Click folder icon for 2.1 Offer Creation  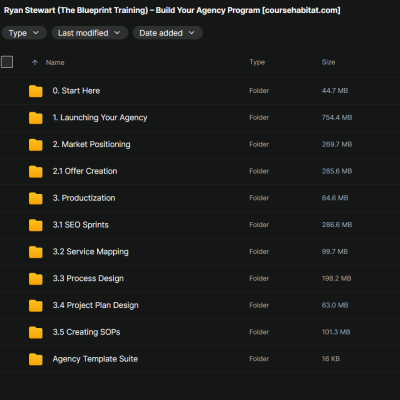click(36, 171)
